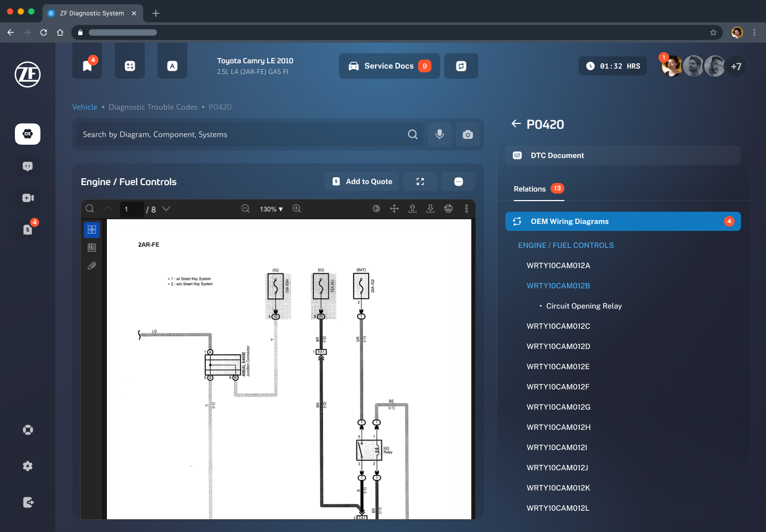The width and height of the screenshot is (766, 532).
Task: Open the settings gear in sidebar
Action: (x=28, y=466)
